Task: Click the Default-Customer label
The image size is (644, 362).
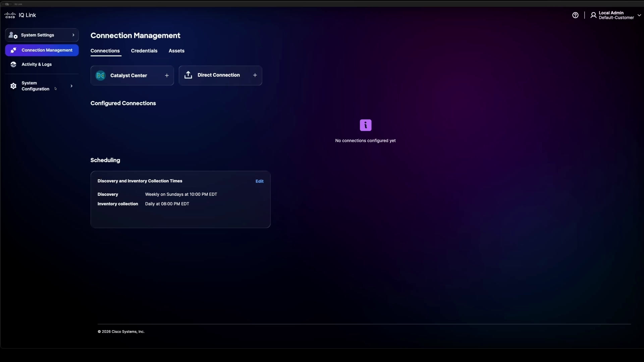Action: coord(616,18)
